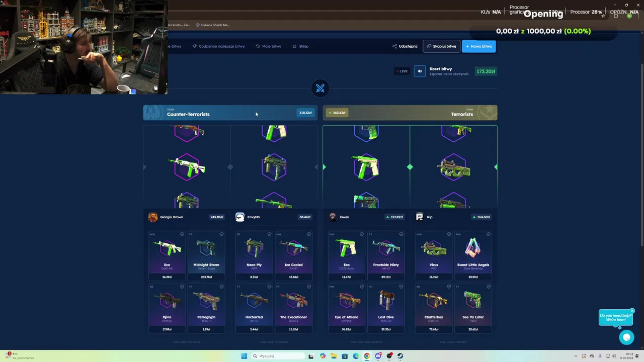Open Microsoft Edge from the taskbar
Screen dimensions: 644x362
click(356, 356)
